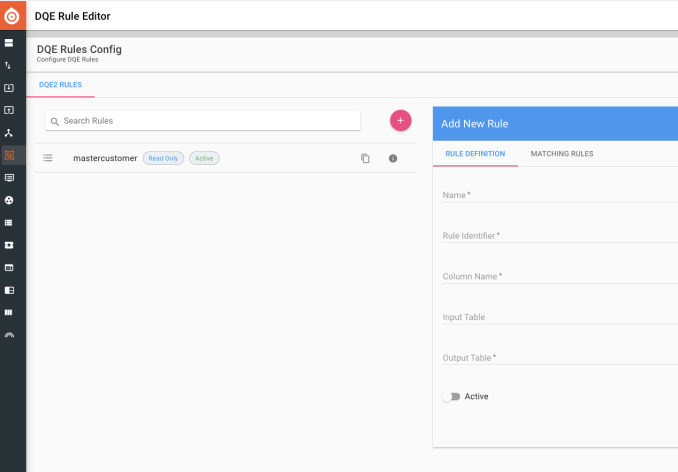
Task: Click the up-down arrows sidebar icon
Action: pos(9,65)
